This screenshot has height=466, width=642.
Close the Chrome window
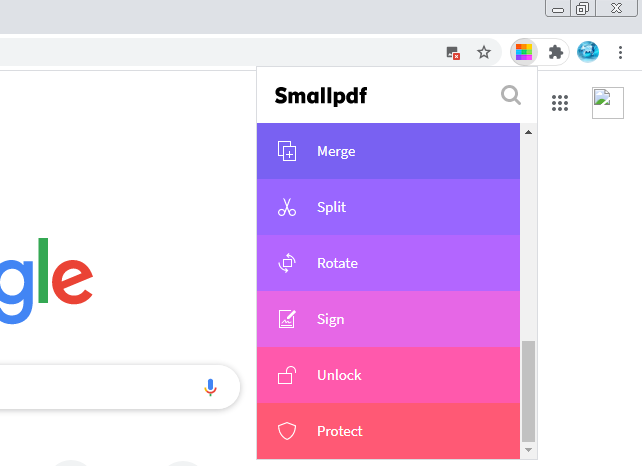click(x=616, y=8)
